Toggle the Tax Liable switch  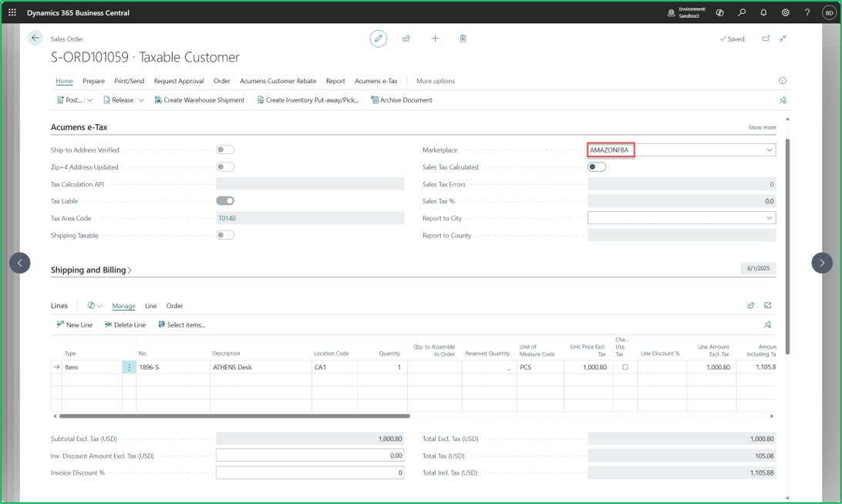pyautogui.click(x=225, y=200)
